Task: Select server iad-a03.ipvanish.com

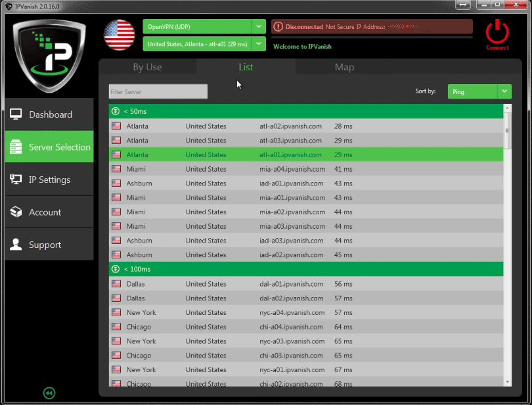Action: (306, 240)
